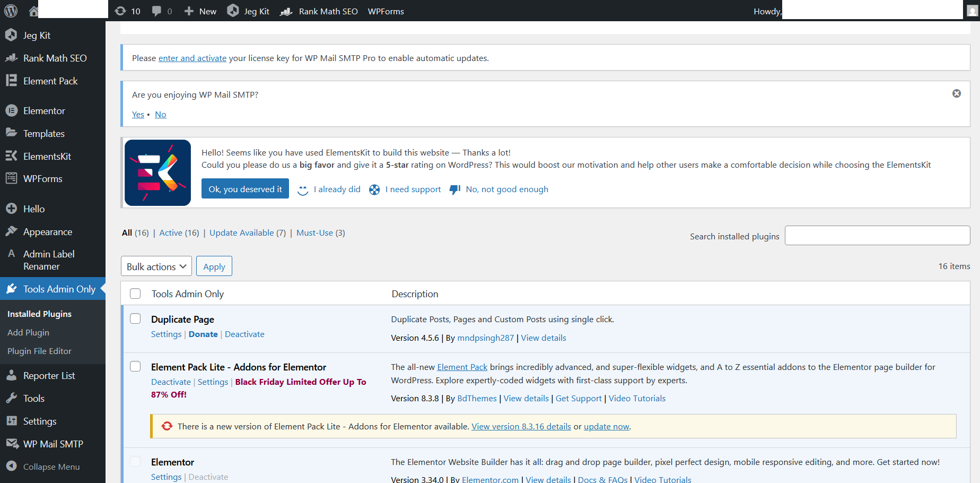Open the Appearance menu
Image resolution: width=980 pixels, height=483 pixels.
point(47,231)
